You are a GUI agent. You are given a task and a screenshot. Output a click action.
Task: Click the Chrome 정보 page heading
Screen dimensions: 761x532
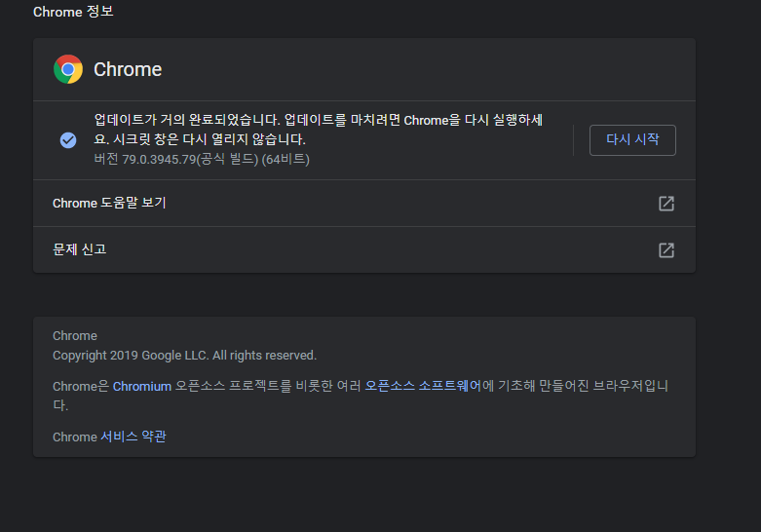coord(73,12)
